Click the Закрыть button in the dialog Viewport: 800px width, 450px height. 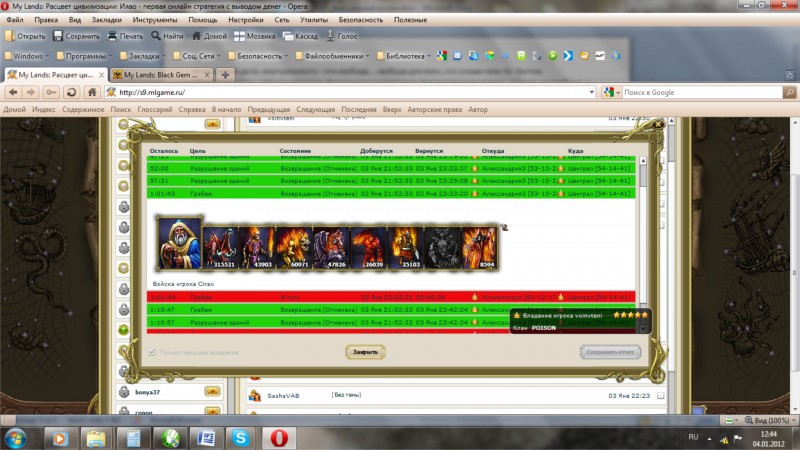pos(365,352)
